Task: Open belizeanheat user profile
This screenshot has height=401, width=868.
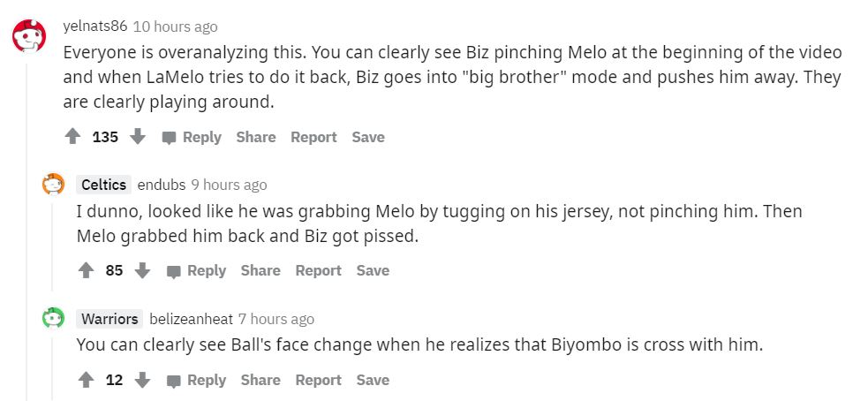Action: click(189, 319)
